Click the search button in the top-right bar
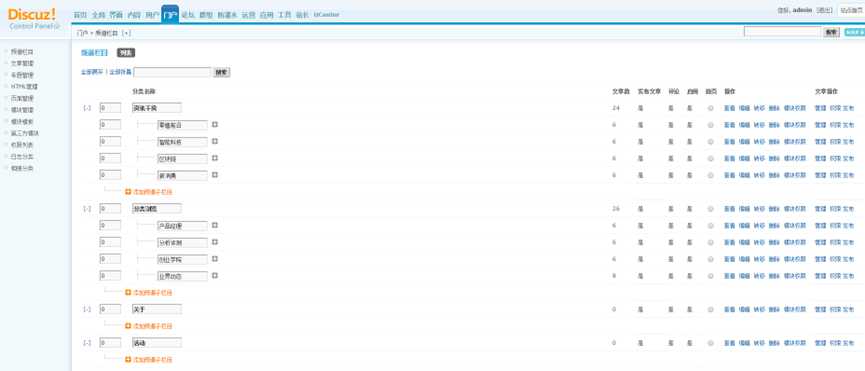This screenshot has width=865, height=371. [831, 33]
